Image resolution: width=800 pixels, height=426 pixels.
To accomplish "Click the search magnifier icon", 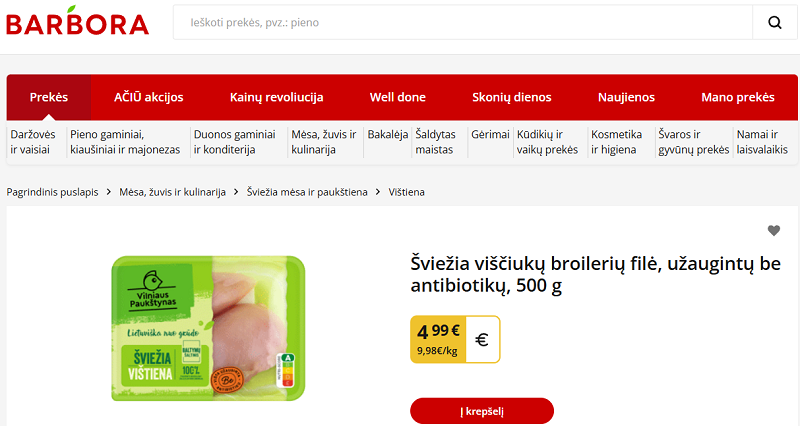I will [x=774, y=22].
